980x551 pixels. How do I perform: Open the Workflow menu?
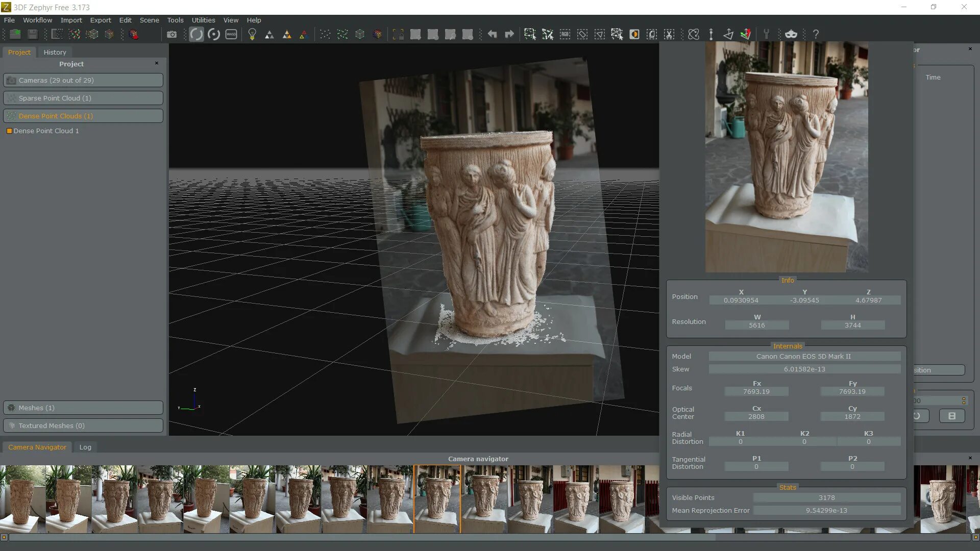[x=37, y=19]
